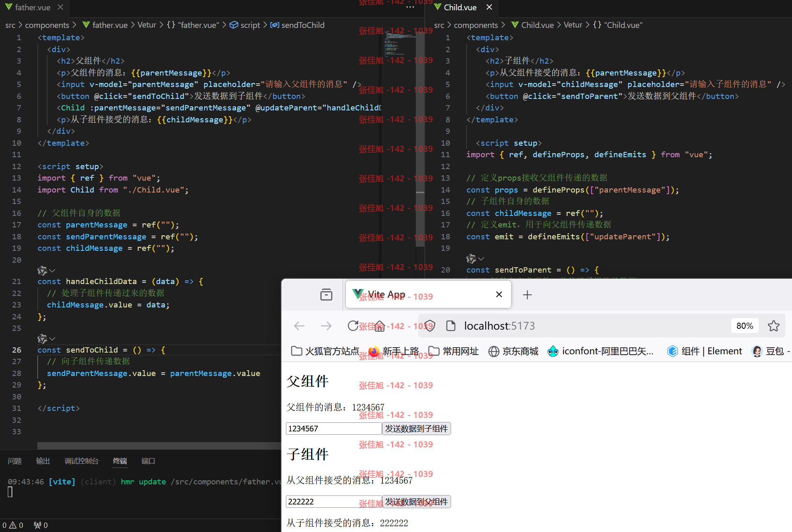
Task: Open the 京东商城 bookmark
Action: (x=513, y=351)
